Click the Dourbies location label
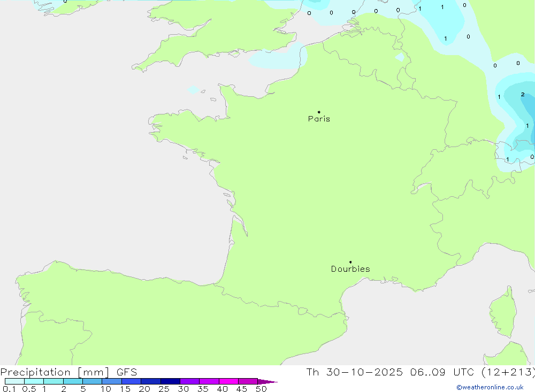 click(350, 269)
